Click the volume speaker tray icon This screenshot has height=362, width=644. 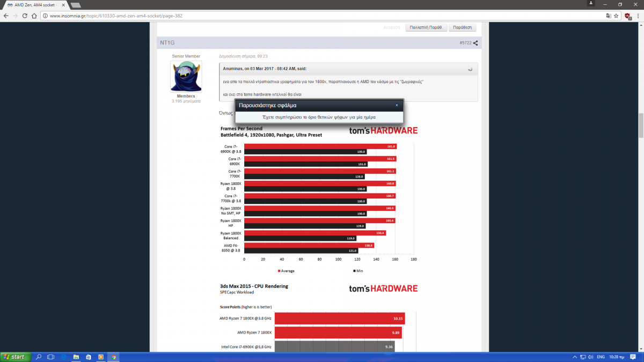click(590, 357)
